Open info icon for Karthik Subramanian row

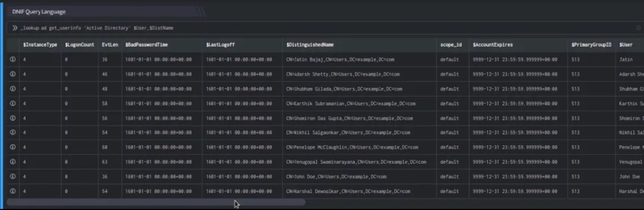coord(13,104)
